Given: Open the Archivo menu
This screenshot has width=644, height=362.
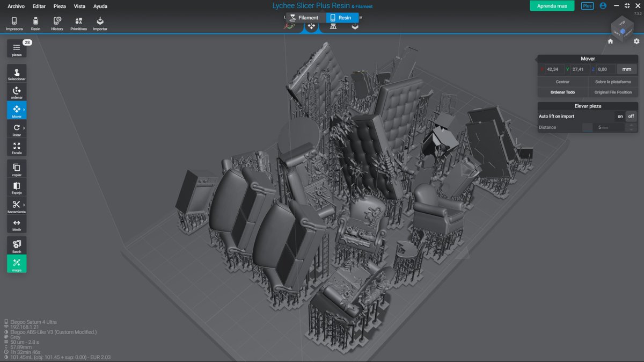Looking at the screenshot, I should click(x=16, y=6).
